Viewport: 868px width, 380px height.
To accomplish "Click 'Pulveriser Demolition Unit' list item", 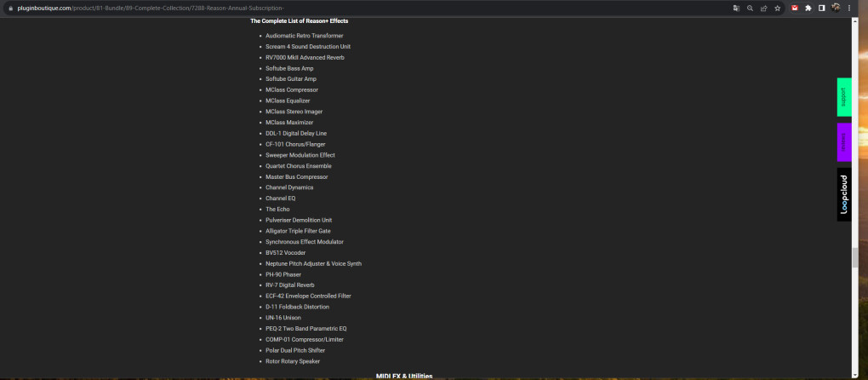I will pos(299,220).
